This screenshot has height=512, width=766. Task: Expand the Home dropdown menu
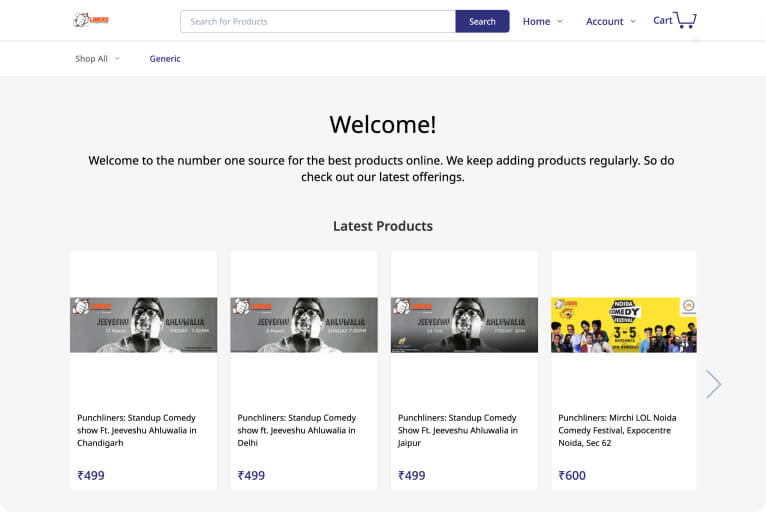(x=543, y=21)
